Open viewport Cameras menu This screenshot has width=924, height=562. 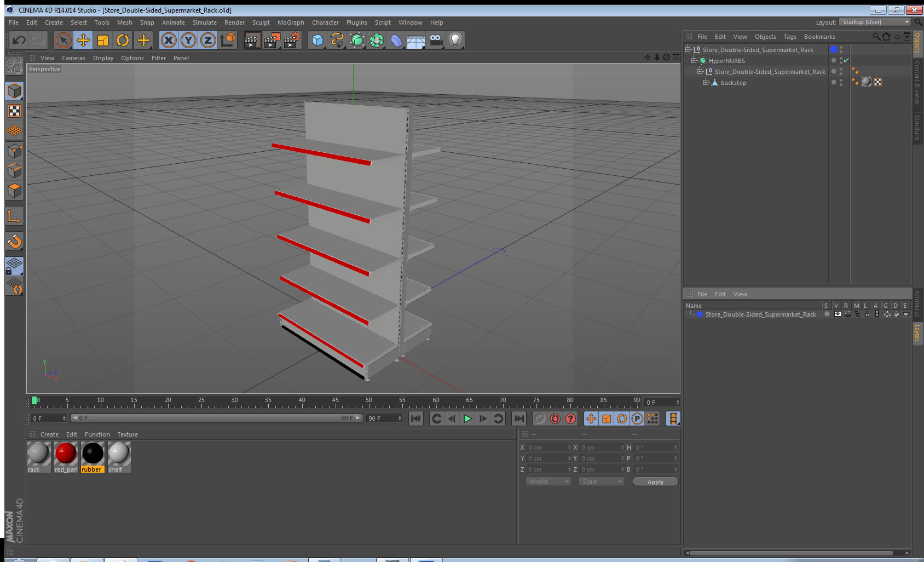(73, 58)
